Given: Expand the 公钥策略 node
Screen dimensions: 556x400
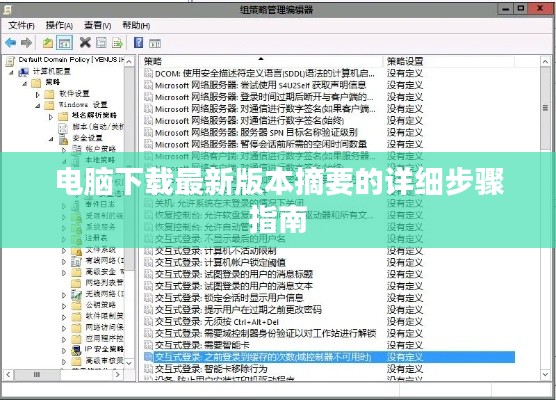Looking at the screenshot, I should (64, 306).
